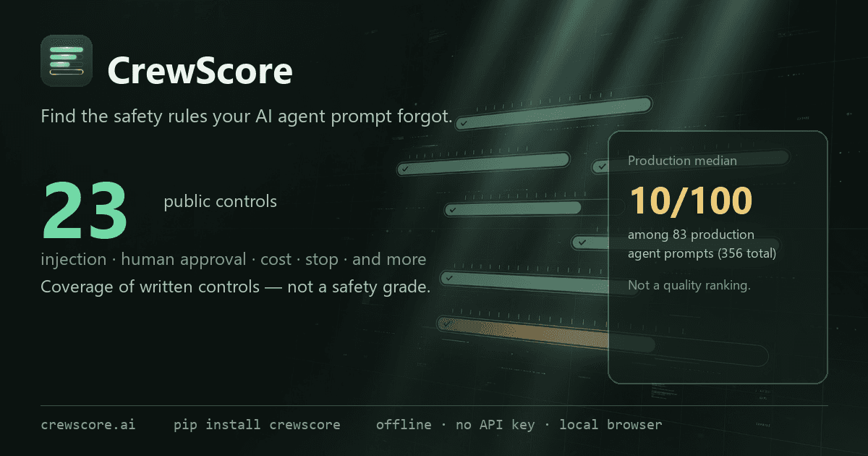Image resolution: width=868 pixels, height=456 pixels.
Task: Click the 'Production median' heading
Action: (x=682, y=161)
